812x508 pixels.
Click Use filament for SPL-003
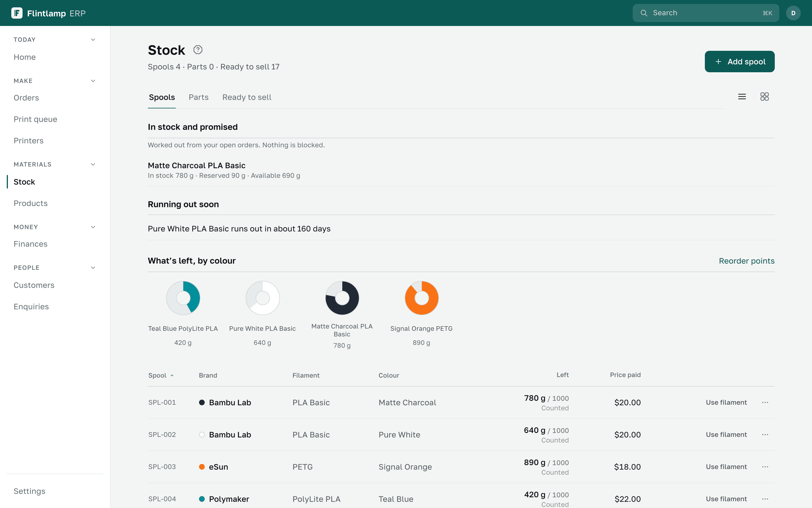tap(726, 467)
